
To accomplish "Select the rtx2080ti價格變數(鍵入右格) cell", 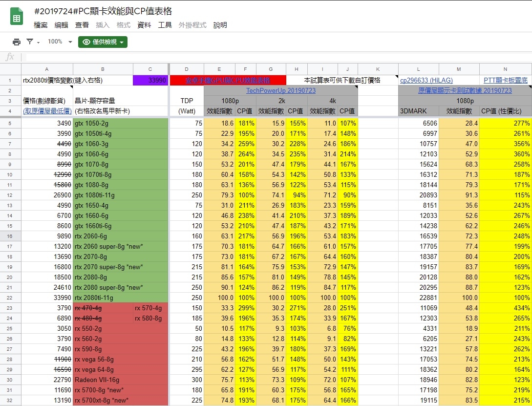I will [x=77, y=81].
